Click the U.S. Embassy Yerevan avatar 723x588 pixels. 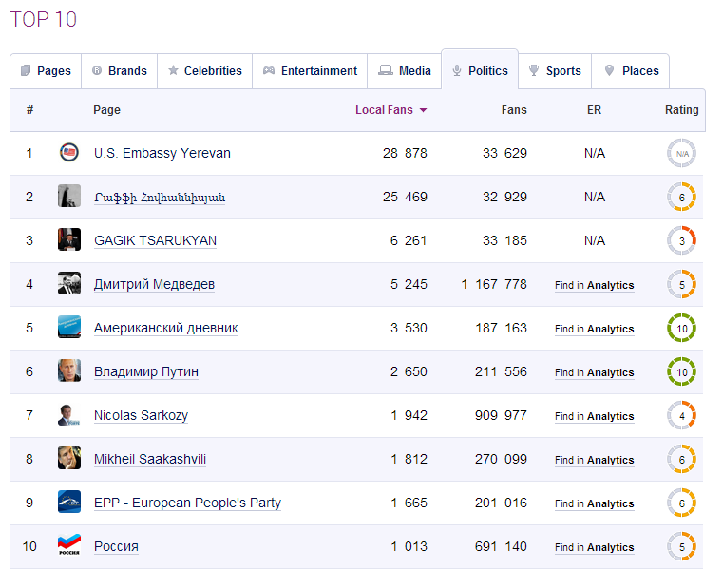click(69, 153)
